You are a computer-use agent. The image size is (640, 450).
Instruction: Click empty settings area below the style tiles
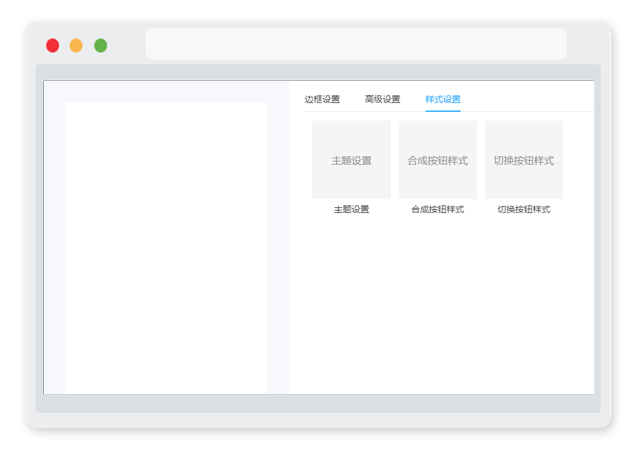point(441,304)
